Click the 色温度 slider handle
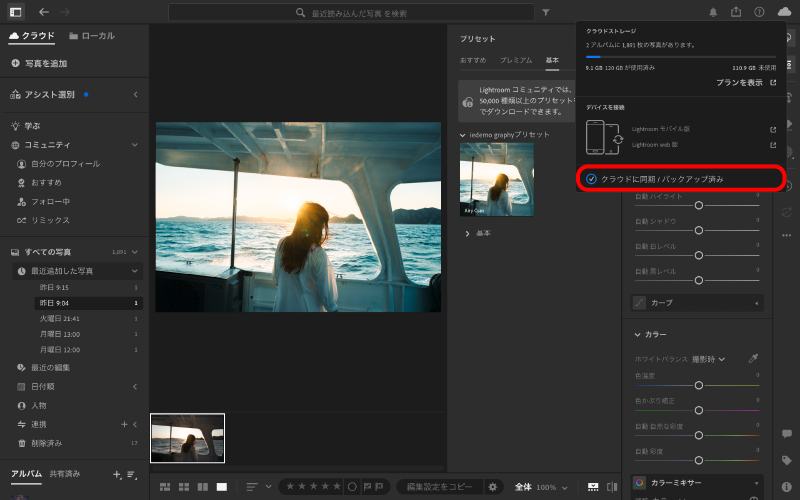800x500 pixels. [698, 384]
